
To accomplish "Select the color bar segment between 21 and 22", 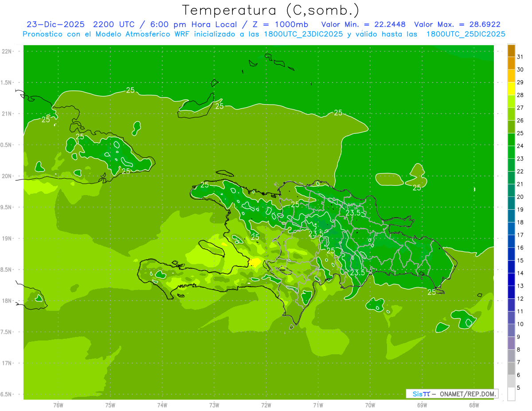I will point(511,178).
